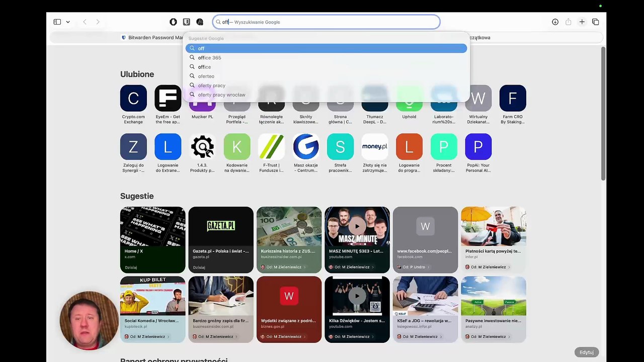Open the Logowanie do programu favorite

(x=409, y=153)
